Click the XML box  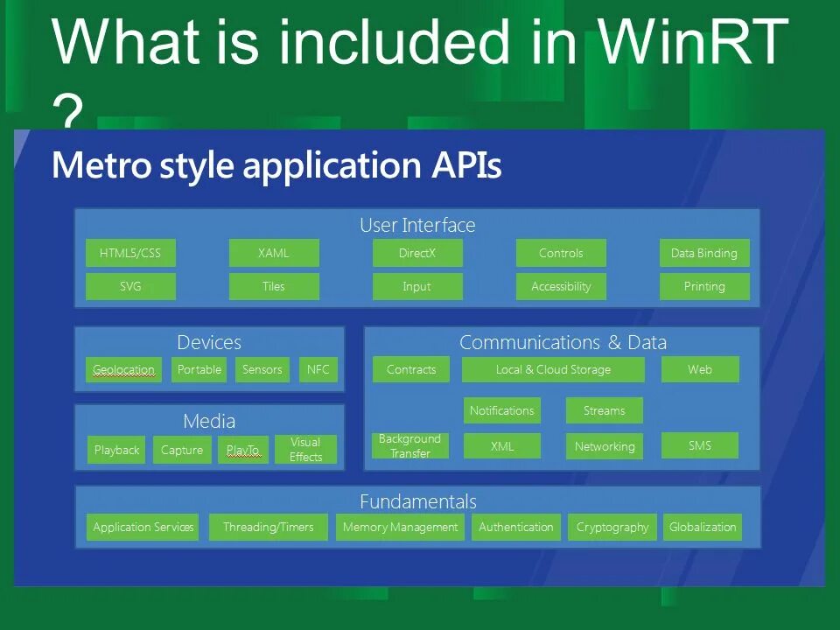coord(502,445)
